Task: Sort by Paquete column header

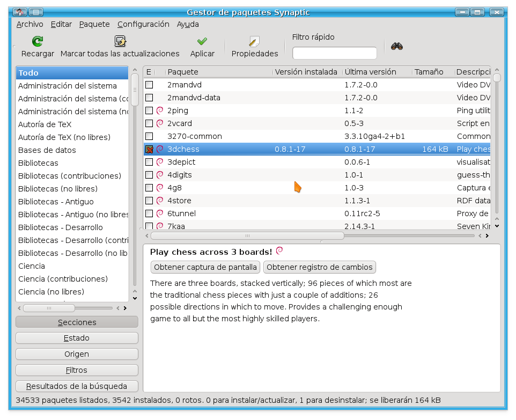Action: [x=219, y=72]
